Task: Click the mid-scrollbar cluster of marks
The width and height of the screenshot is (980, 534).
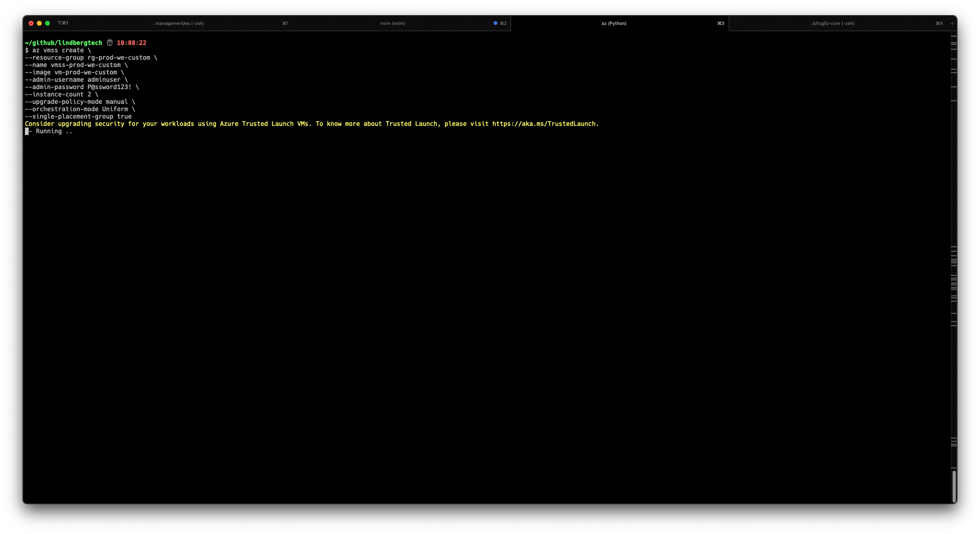Action: [954, 284]
